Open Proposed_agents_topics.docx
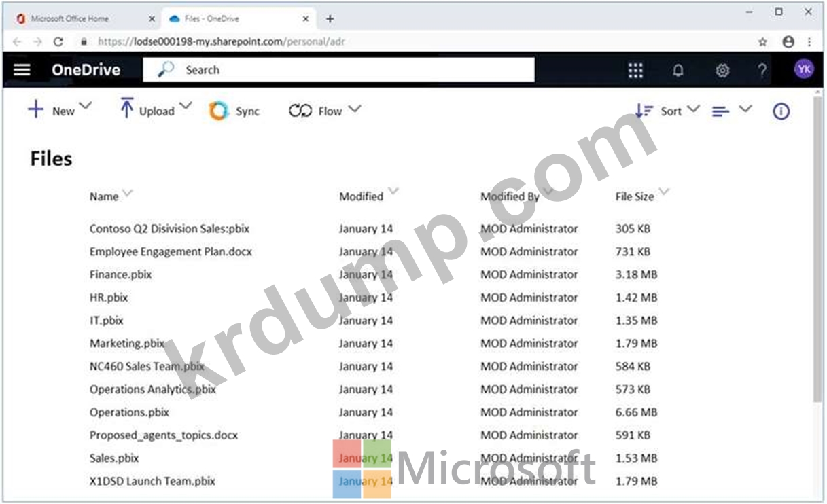Image resolution: width=827 pixels, height=504 pixels. coord(164,435)
